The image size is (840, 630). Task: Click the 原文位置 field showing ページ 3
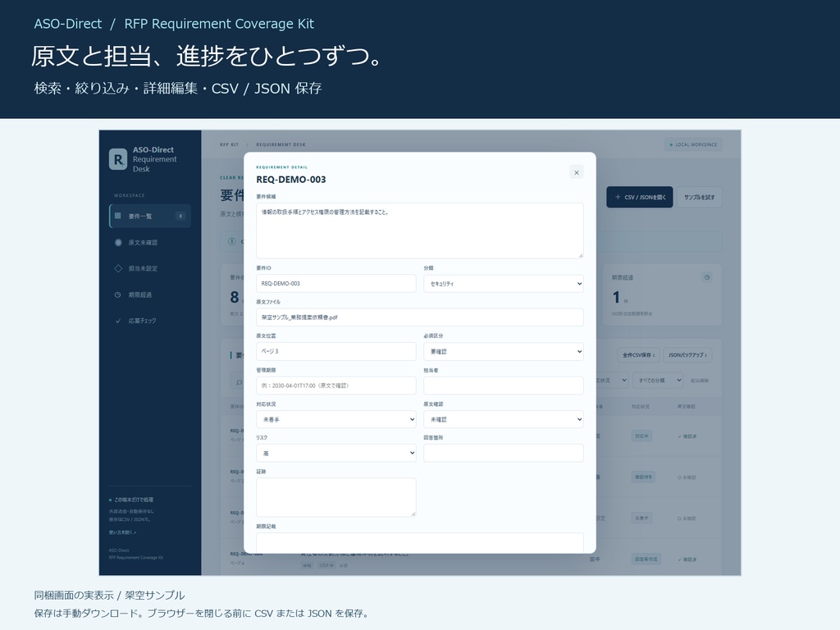(x=336, y=351)
